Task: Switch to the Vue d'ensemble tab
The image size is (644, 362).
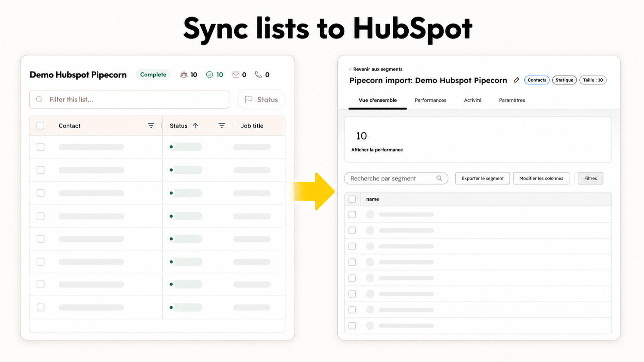Action: click(x=377, y=100)
